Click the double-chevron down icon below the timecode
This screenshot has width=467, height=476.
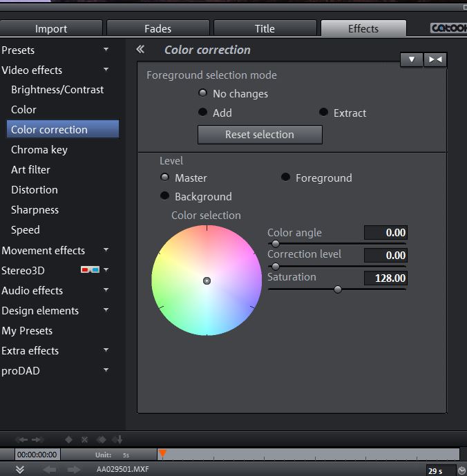pyautogui.click(x=20, y=470)
